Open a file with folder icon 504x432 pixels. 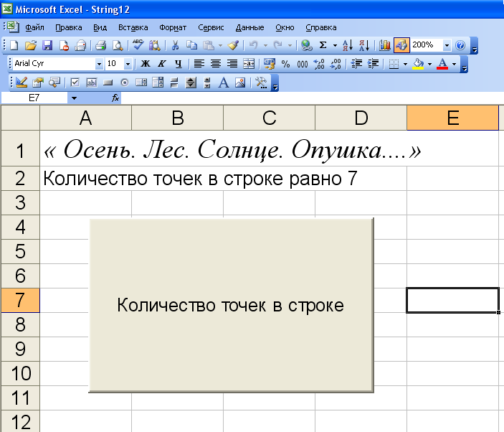(x=31, y=45)
